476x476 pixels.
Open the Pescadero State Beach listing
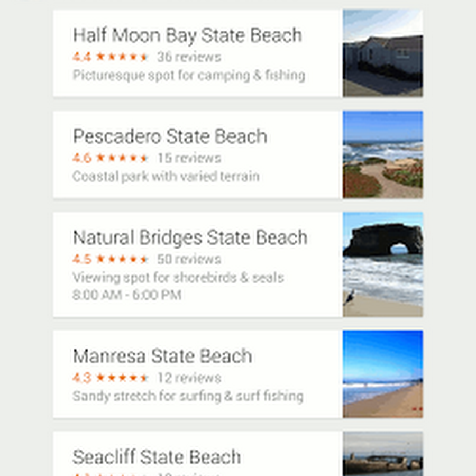pyautogui.click(x=170, y=136)
